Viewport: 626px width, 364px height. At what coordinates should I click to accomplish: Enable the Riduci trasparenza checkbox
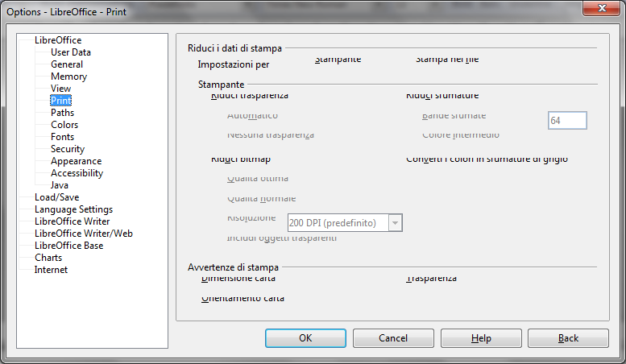coord(249,95)
